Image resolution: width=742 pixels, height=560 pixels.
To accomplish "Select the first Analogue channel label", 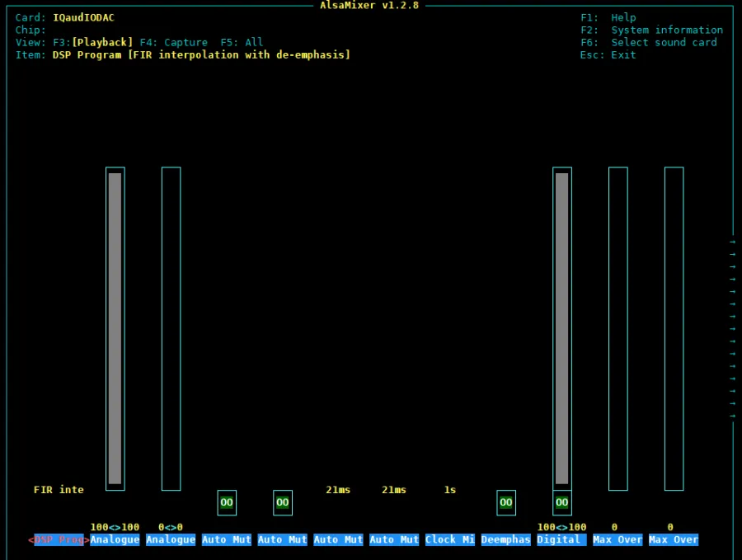I will click(115, 539).
